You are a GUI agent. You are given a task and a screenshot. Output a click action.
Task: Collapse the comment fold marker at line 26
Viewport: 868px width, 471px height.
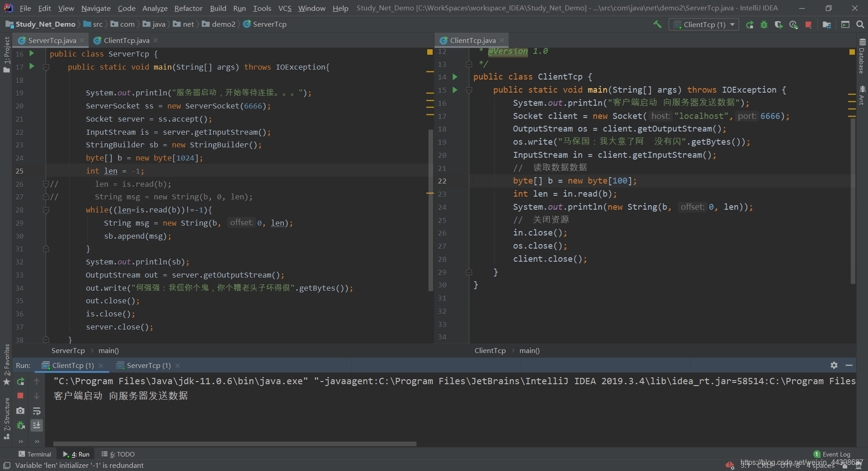46,184
